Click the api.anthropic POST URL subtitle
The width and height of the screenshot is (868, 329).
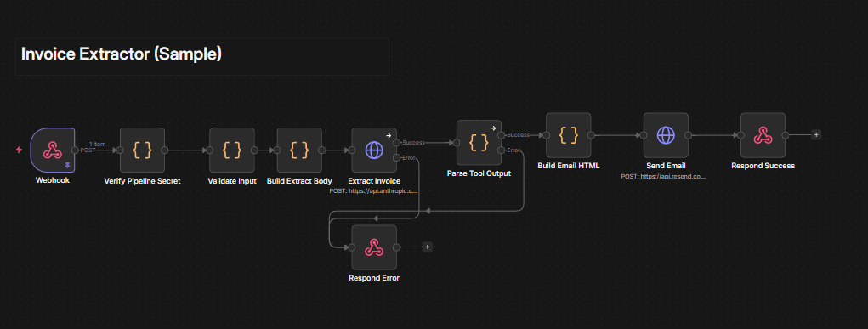tap(374, 190)
